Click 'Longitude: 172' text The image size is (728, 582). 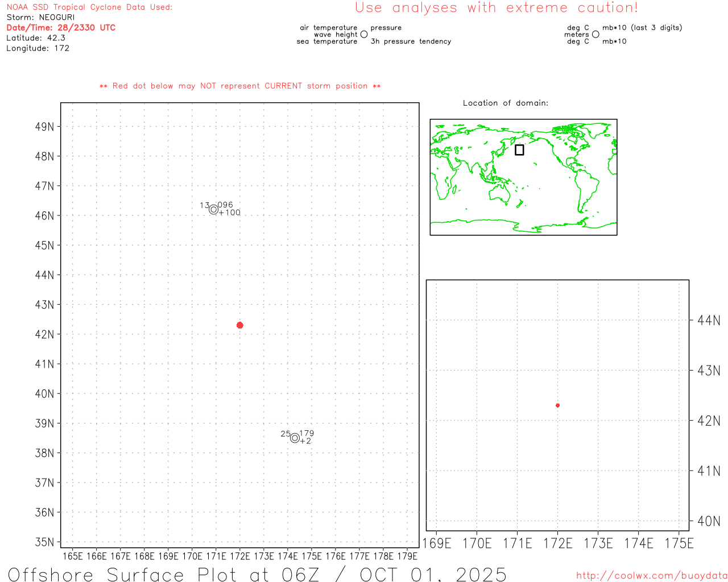tap(38, 48)
